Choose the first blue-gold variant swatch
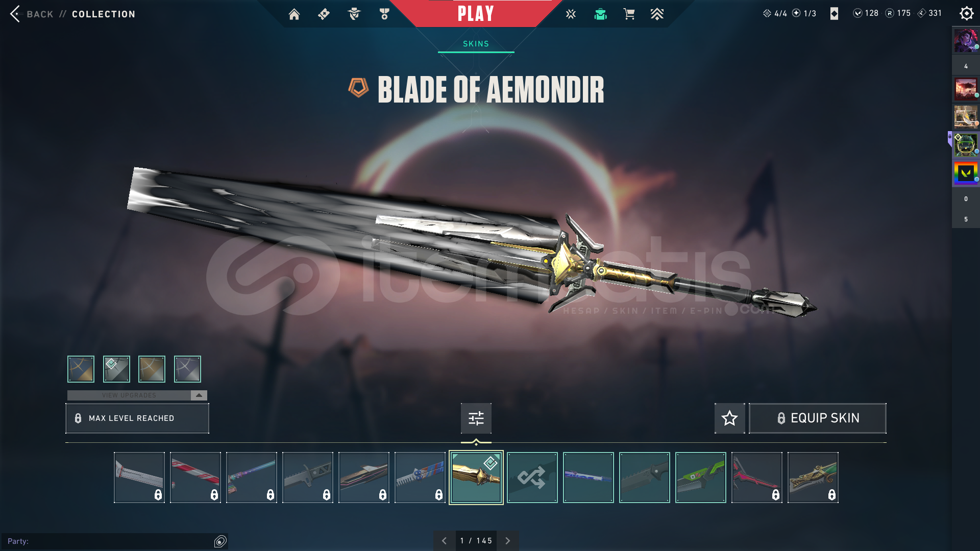The width and height of the screenshot is (980, 551). click(x=81, y=369)
